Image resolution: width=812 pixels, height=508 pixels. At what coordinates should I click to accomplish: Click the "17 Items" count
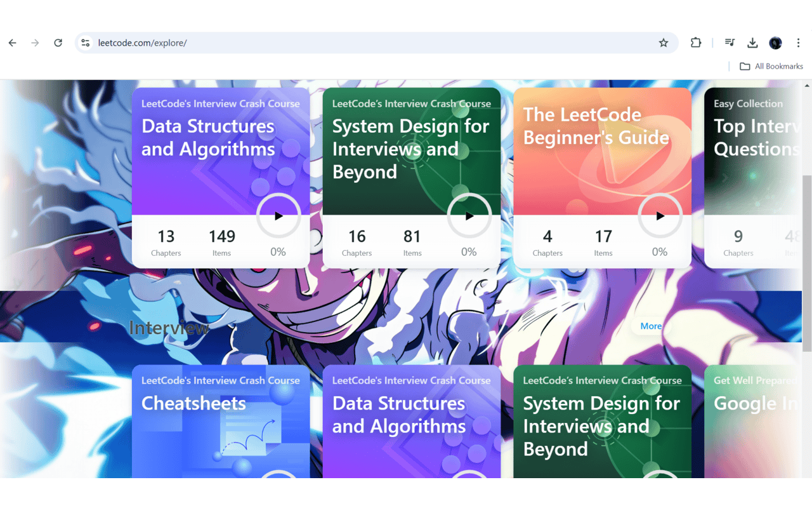tap(603, 243)
